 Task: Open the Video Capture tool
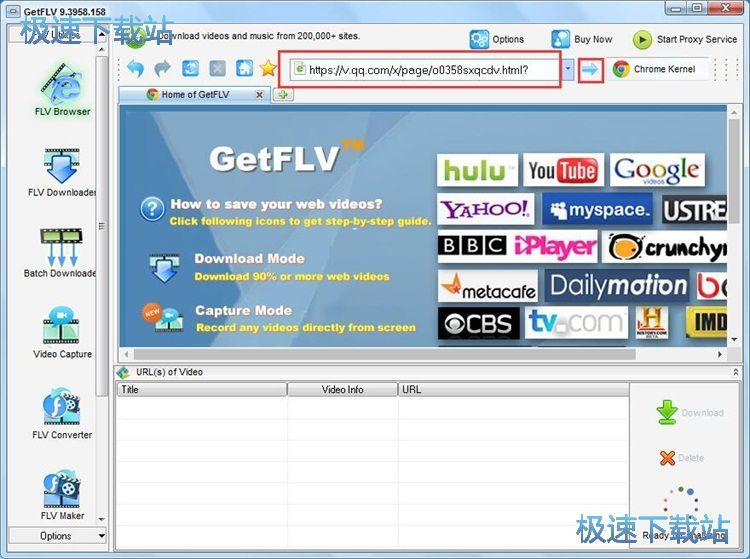[62, 333]
